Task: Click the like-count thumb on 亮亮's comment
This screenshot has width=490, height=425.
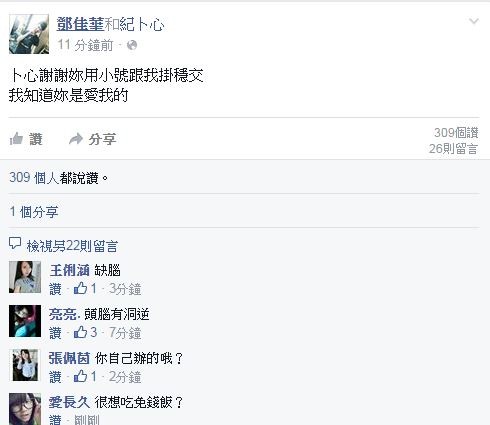Action: (80, 332)
